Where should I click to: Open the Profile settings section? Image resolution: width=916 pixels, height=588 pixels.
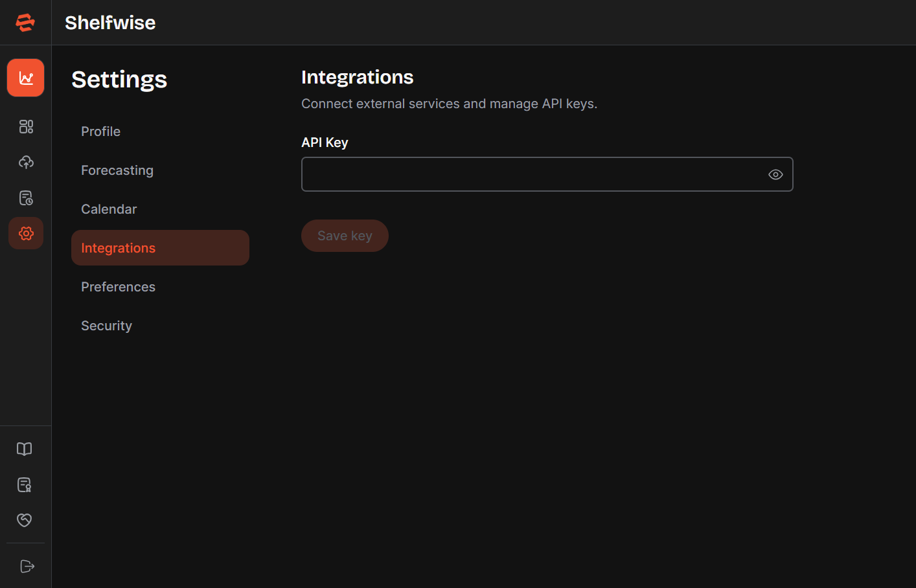coord(160,131)
